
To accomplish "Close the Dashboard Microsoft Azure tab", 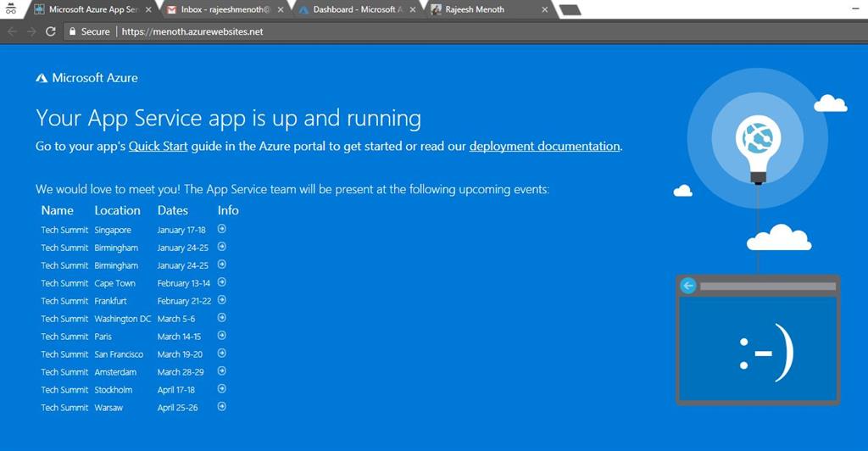I will [413, 9].
